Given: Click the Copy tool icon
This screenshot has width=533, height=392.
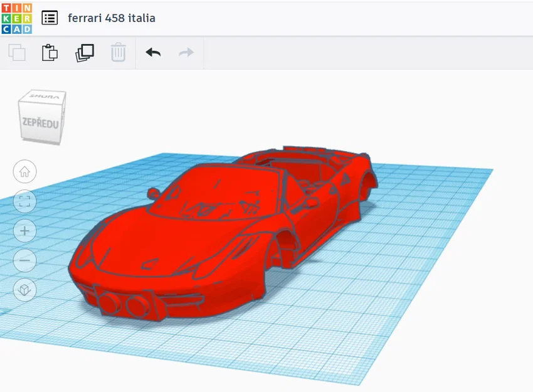Looking at the screenshot, I should point(17,52).
